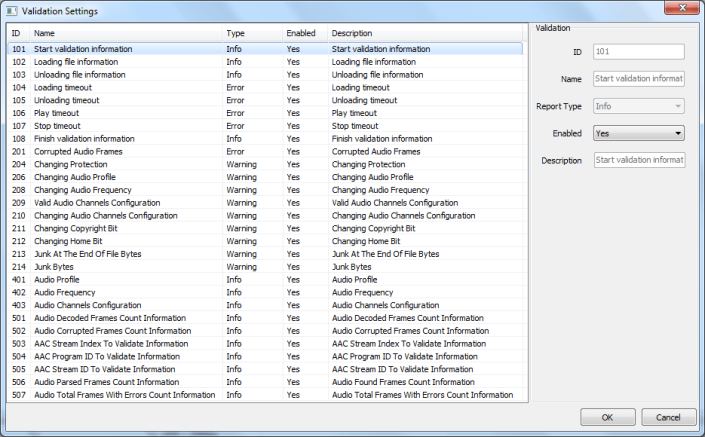705x437 pixels.
Task: Sort by the ID column header
Action: (x=19, y=33)
